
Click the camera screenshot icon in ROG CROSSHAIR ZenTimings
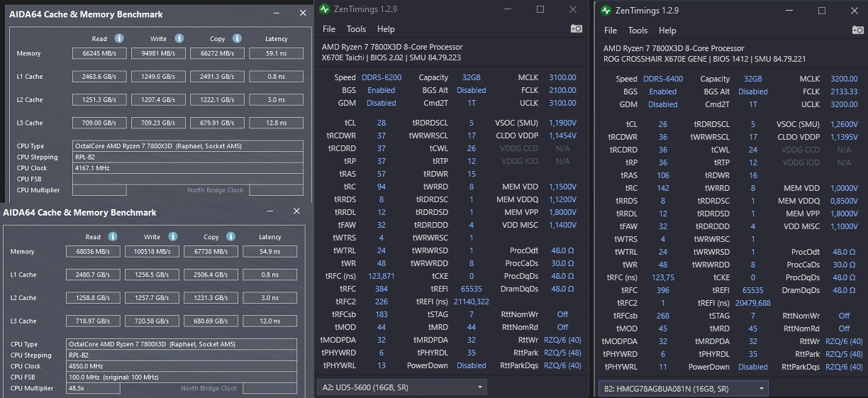tap(857, 30)
